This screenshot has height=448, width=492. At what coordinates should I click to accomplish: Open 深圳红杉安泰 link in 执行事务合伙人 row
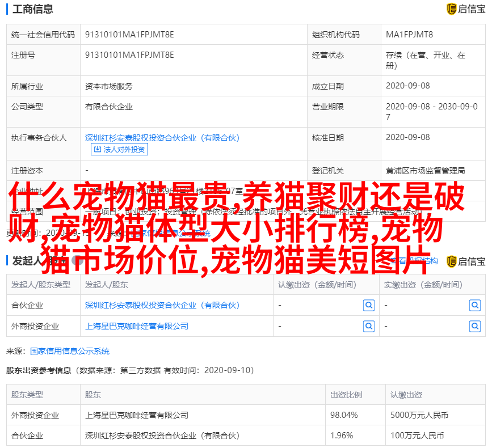coord(162,138)
